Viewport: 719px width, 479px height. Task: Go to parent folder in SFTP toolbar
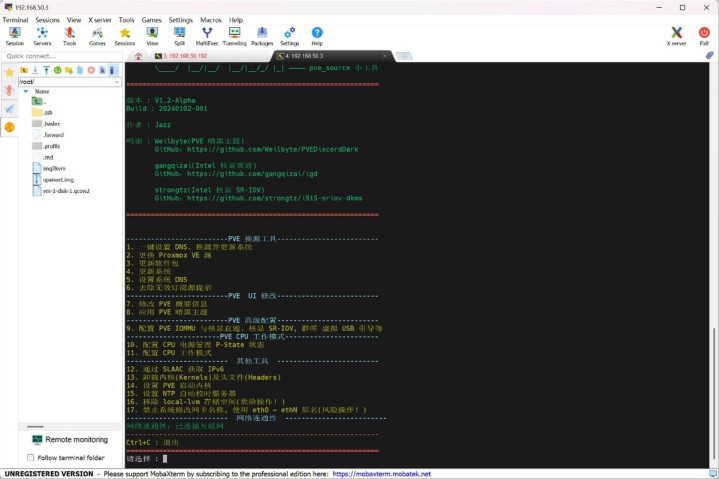click(x=24, y=70)
